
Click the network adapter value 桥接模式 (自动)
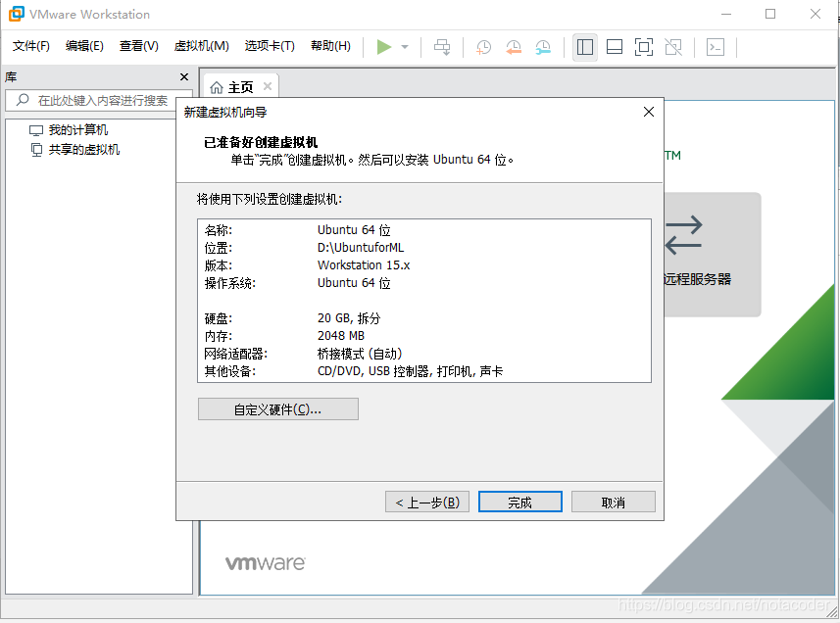click(x=360, y=354)
